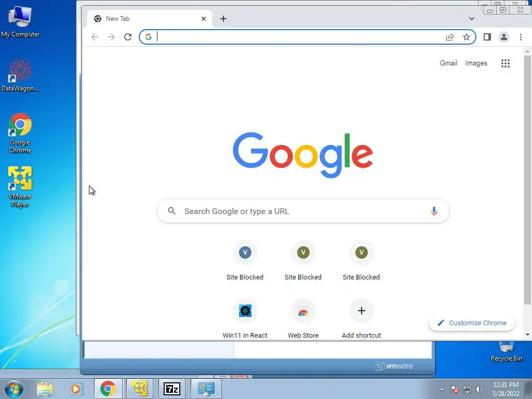Open the Windows Start orb

click(x=14, y=389)
